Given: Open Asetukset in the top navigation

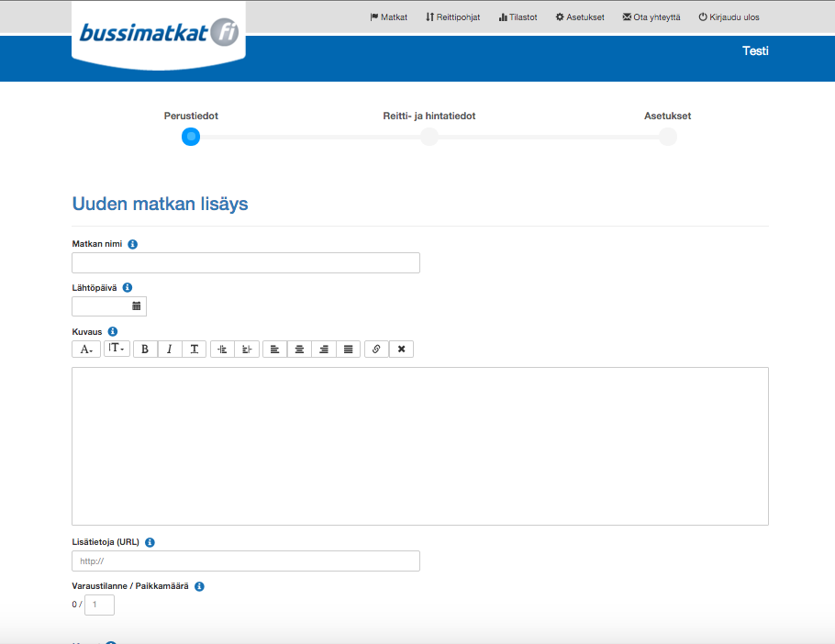Looking at the screenshot, I should 580,17.
